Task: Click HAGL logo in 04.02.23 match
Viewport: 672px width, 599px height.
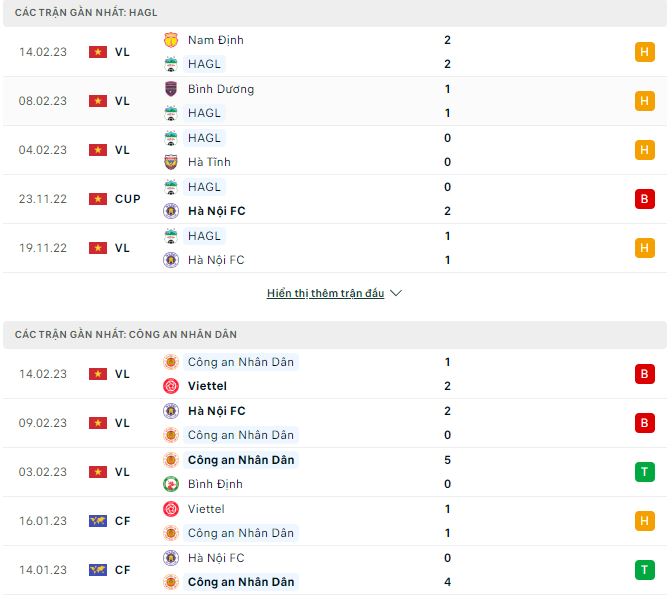Action: coord(170,138)
